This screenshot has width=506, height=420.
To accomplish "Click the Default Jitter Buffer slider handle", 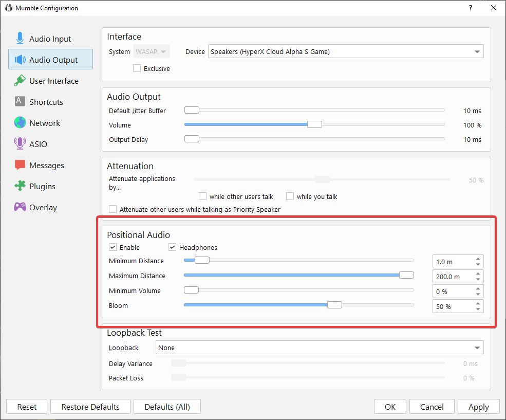I will coord(192,110).
